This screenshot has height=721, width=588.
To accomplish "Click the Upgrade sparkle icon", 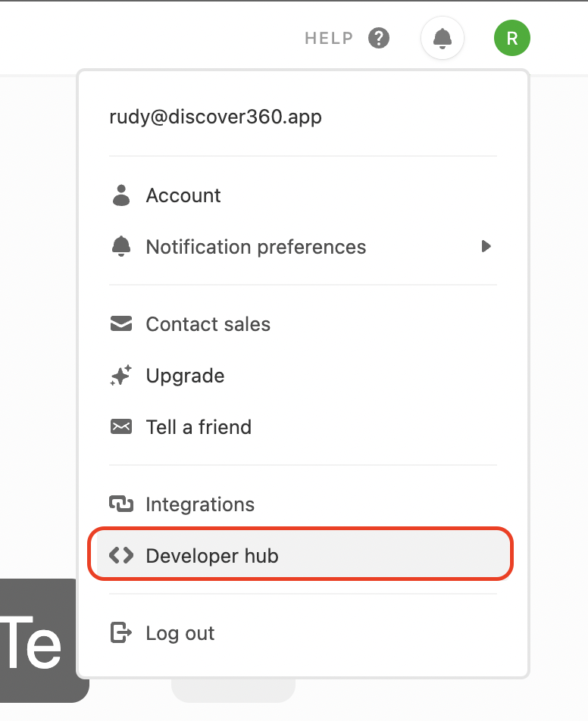I will (121, 376).
